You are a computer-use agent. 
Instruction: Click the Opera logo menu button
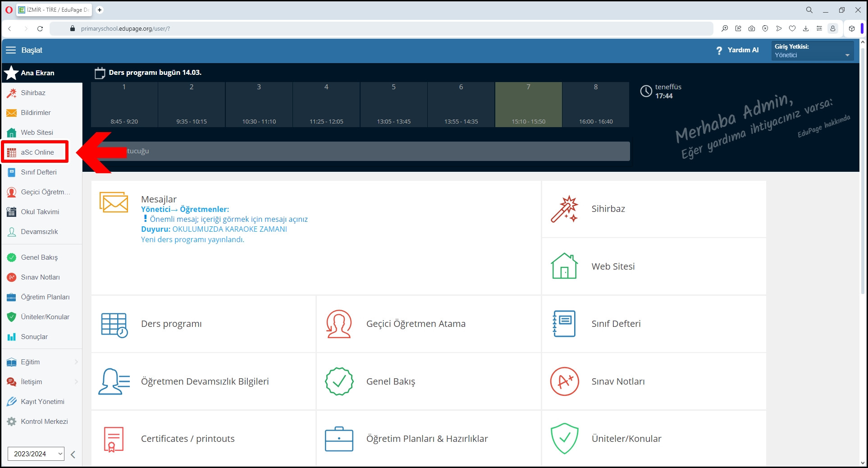[x=9, y=9]
